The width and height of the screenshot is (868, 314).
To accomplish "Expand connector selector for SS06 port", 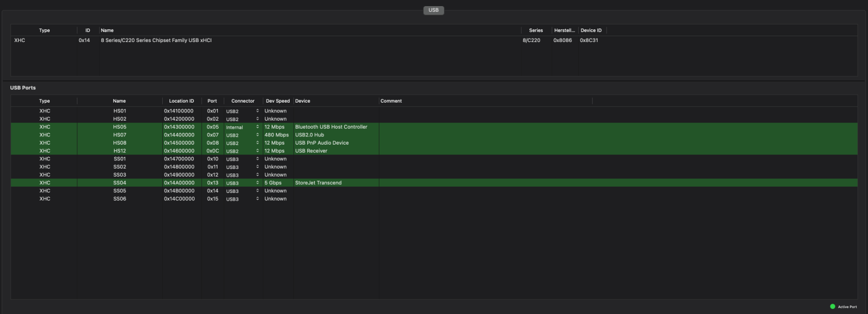I will coord(257,199).
